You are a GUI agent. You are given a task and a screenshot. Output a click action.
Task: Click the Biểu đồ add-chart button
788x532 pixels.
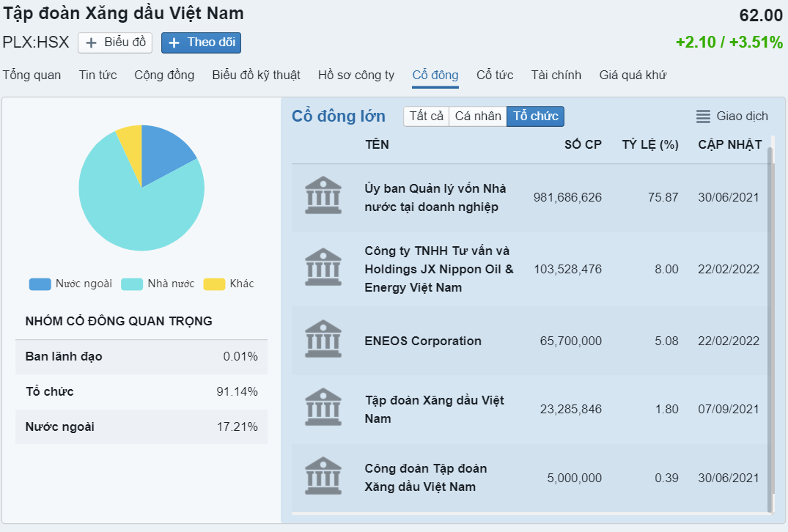tap(115, 43)
